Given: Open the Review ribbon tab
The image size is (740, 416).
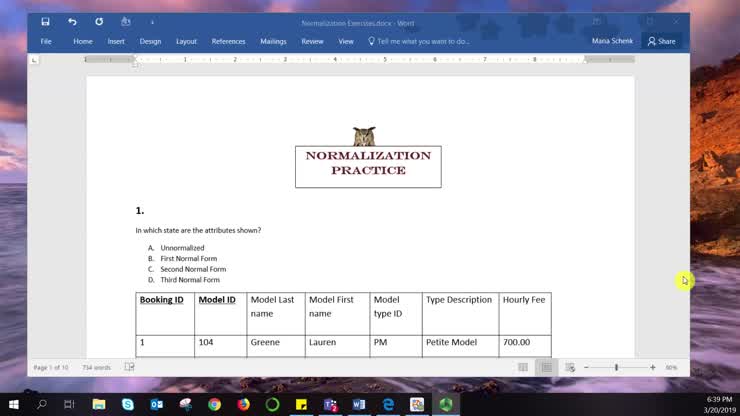Looking at the screenshot, I should coord(312,42).
